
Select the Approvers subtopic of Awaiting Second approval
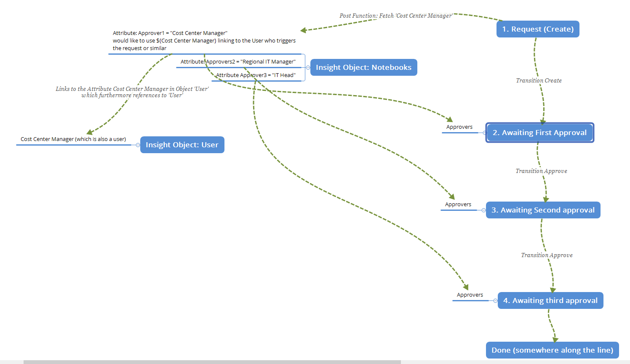[458, 205]
